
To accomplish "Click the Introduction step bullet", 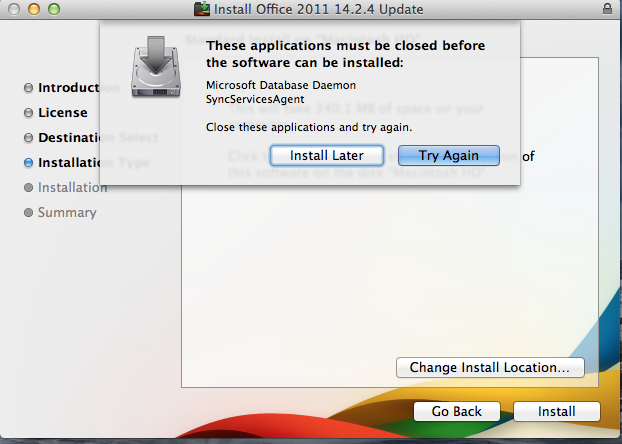I will 28,88.
